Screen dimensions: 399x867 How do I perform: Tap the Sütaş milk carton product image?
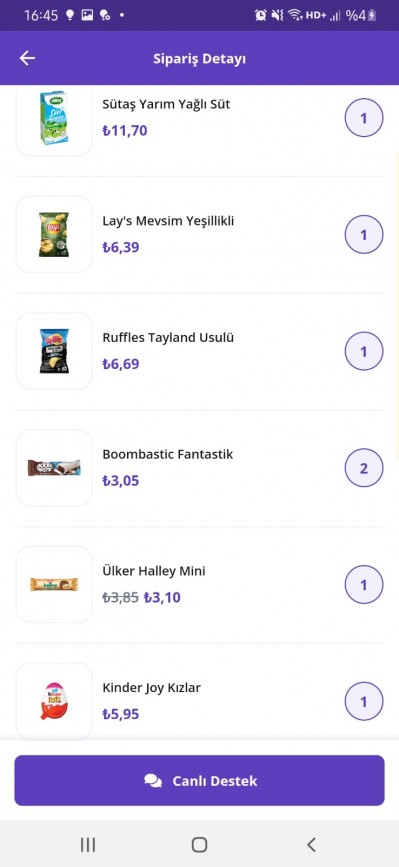[x=54, y=118]
